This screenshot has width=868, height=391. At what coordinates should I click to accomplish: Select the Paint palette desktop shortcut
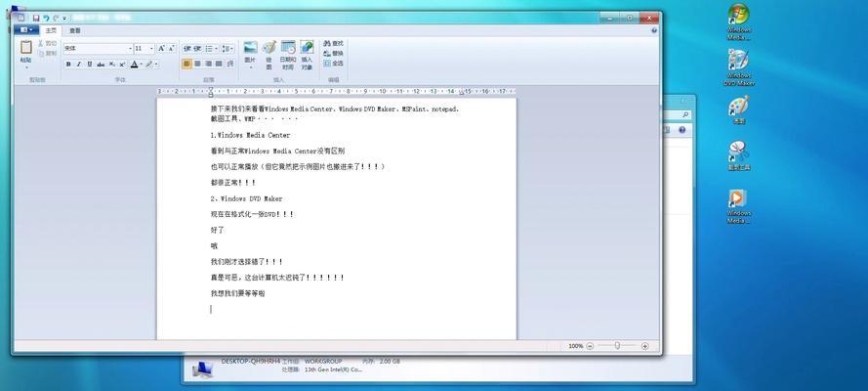point(739,109)
